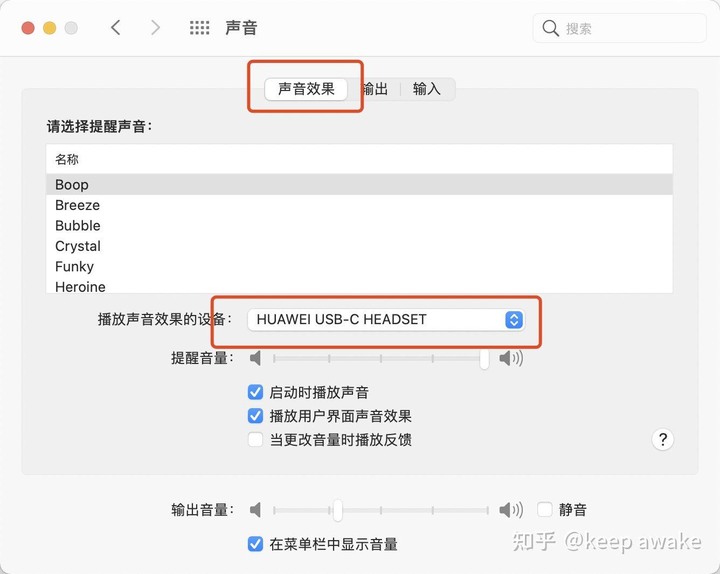
Task: Click loud speaker icon beside 输出音量 slider
Action: (511, 510)
